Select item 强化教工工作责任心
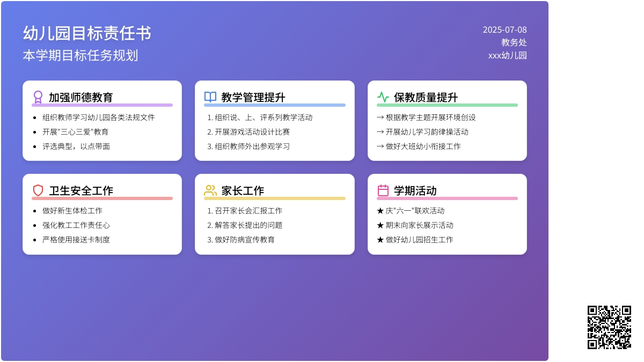This screenshot has height=362, width=644. point(76,225)
